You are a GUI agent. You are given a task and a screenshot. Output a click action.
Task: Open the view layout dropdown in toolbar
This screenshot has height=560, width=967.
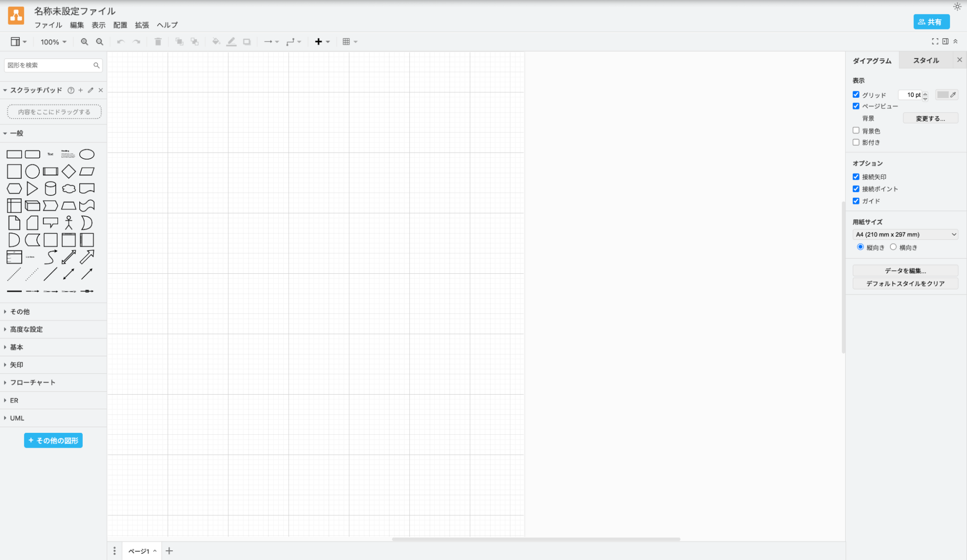click(x=18, y=42)
